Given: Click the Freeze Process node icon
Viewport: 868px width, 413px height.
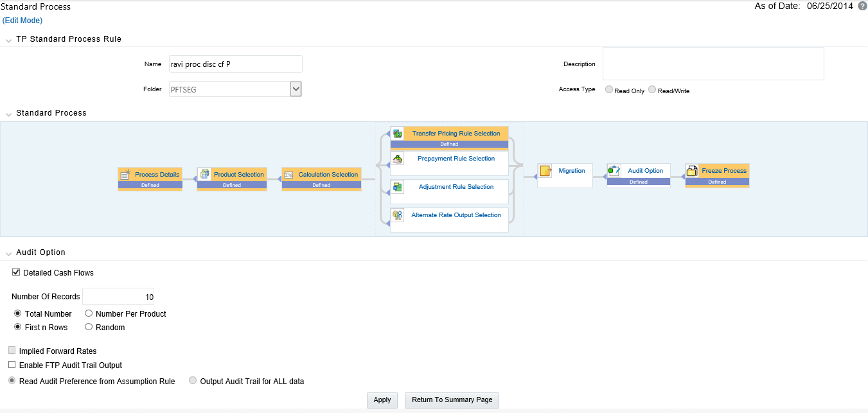Looking at the screenshot, I should tap(692, 171).
